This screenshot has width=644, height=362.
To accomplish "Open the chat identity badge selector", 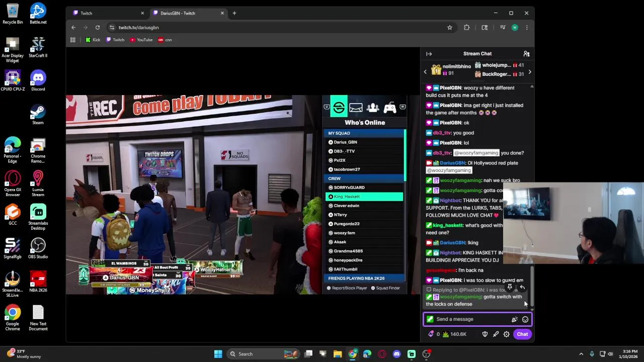I will tap(430, 319).
